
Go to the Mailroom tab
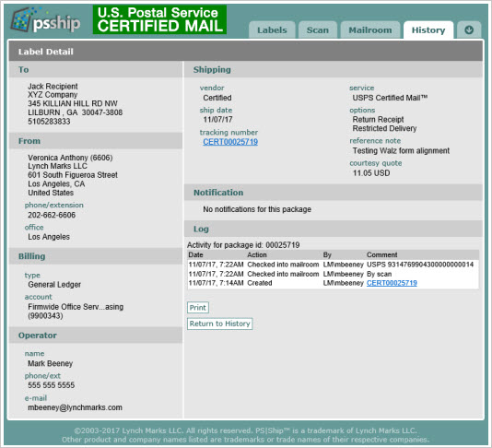click(x=370, y=30)
